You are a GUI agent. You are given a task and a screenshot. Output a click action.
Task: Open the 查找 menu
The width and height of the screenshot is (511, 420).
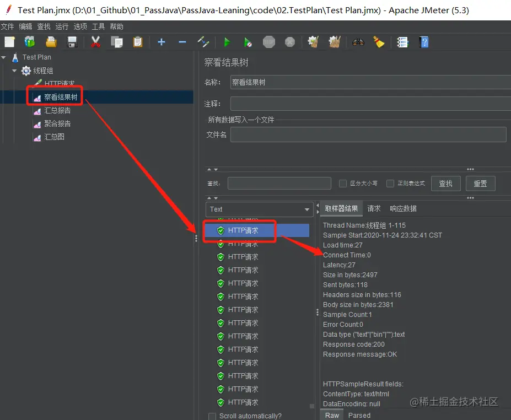coord(44,26)
